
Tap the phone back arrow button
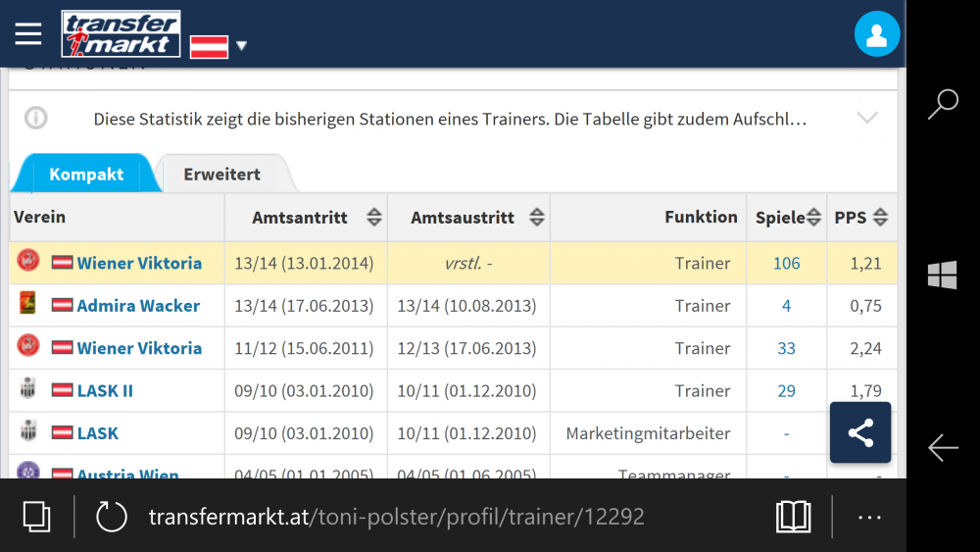pos(943,448)
